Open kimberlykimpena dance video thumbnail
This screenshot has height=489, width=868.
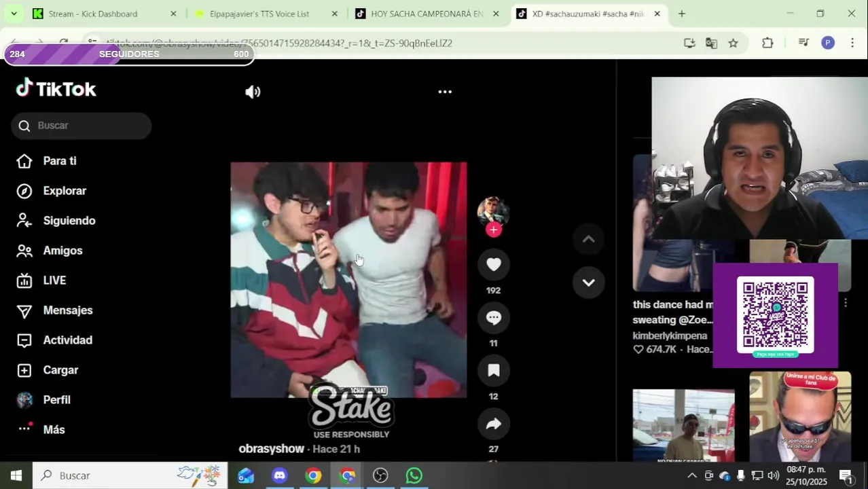[684, 223]
